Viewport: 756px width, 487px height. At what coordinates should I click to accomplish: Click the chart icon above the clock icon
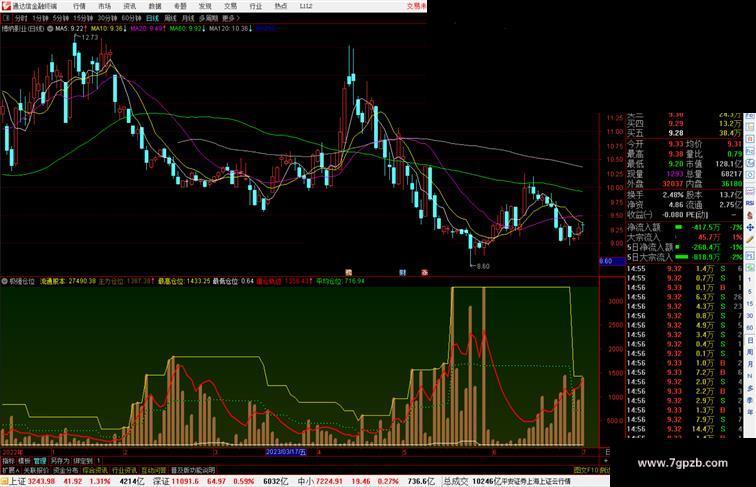(750, 162)
